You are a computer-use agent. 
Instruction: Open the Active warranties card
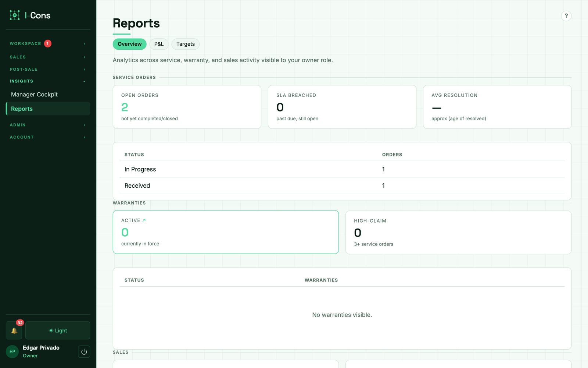[226, 232]
